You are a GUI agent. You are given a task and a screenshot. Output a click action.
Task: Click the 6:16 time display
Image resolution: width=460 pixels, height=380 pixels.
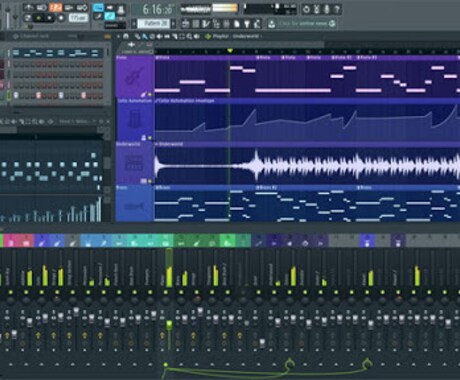157,9
